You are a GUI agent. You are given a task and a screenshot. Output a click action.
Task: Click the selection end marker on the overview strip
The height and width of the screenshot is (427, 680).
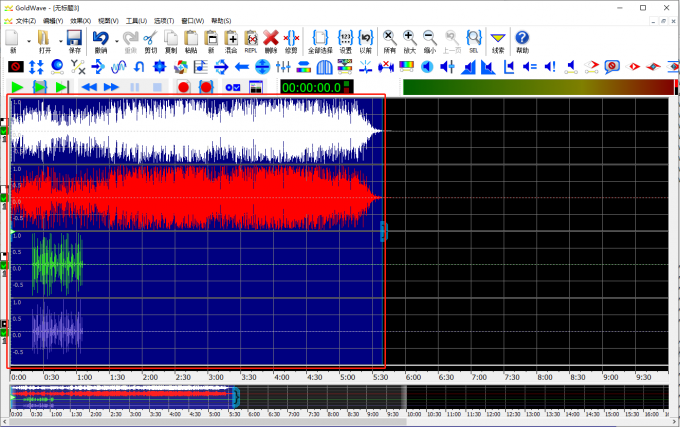(235, 397)
